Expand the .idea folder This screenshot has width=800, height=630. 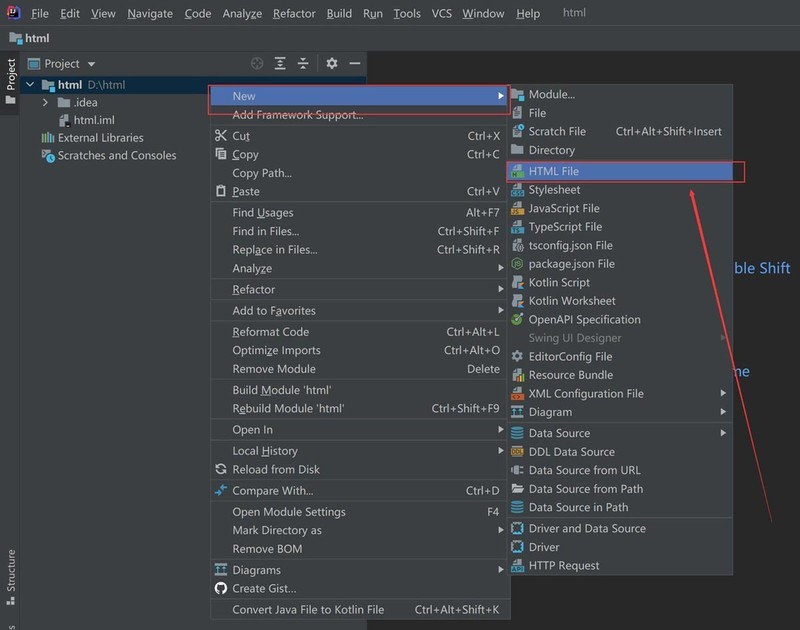(46, 102)
